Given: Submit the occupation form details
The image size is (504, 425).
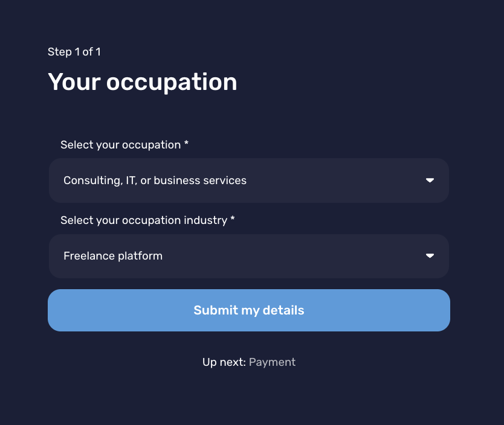Looking at the screenshot, I should pos(249,310).
